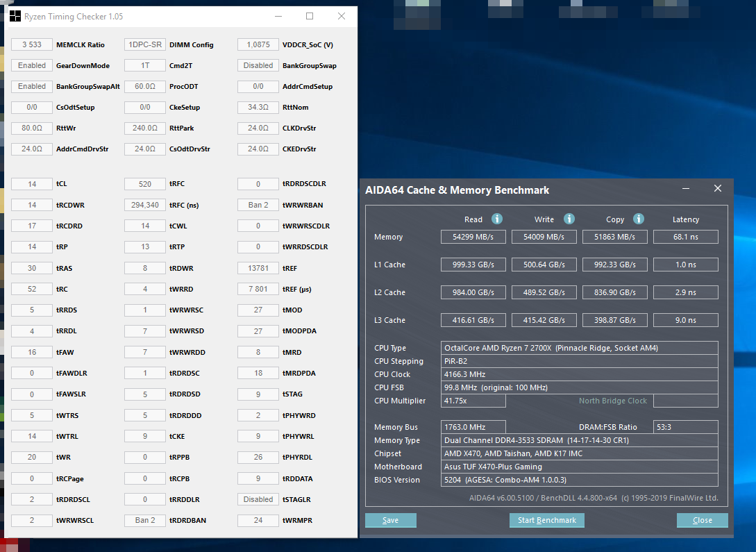This screenshot has height=552, width=756.
Task: Maximize the Ryzen Timing Checker window
Action: (x=310, y=17)
